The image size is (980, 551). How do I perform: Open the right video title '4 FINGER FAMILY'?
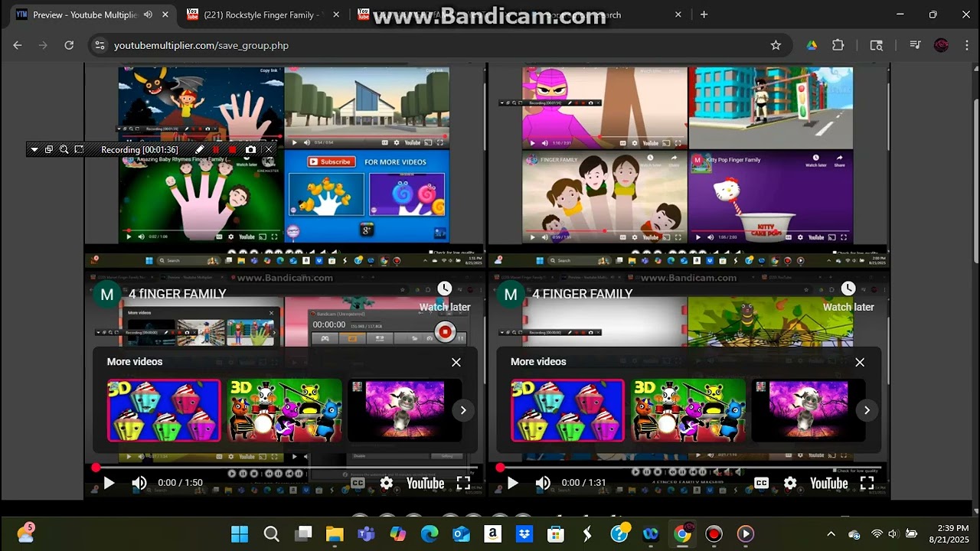(583, 294)
